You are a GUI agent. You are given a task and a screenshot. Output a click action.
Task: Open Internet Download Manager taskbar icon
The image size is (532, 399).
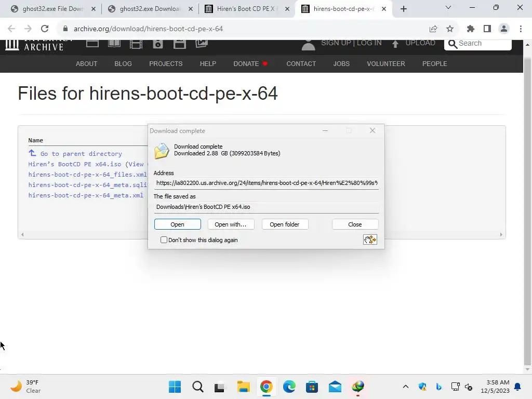pyautogui.click(x=357, y=387)
